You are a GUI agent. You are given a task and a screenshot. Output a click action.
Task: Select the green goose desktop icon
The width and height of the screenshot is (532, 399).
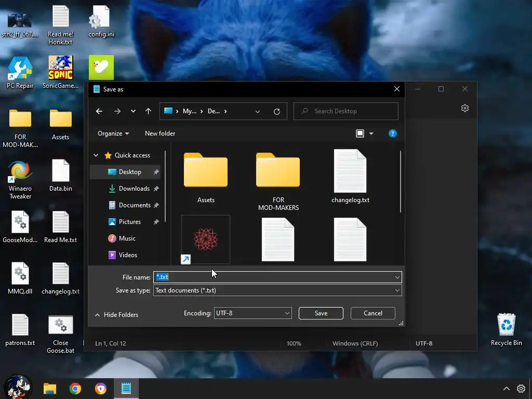tap(101, 68)
